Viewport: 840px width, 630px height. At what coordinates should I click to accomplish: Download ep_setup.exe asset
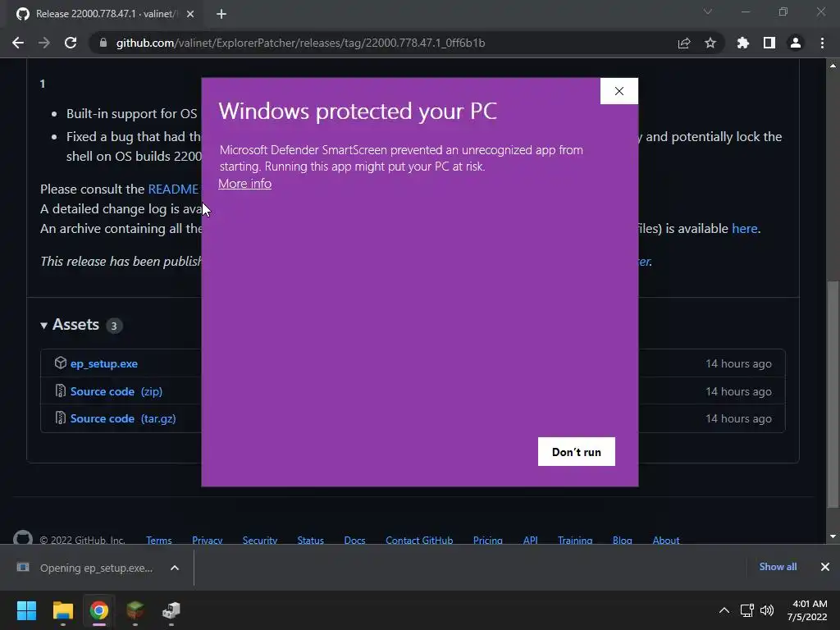[104, 363]
